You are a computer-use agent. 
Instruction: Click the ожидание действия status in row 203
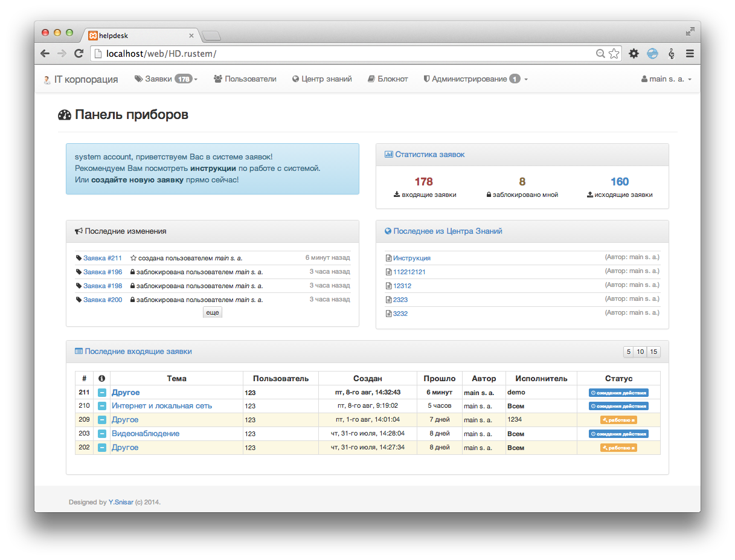coord(618,434)
